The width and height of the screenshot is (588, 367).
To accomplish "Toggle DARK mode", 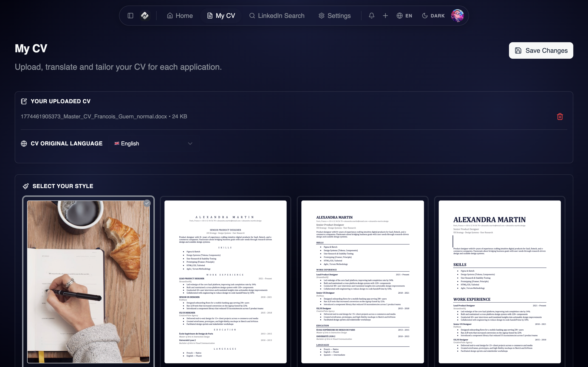I will click(x=433, y=15).
